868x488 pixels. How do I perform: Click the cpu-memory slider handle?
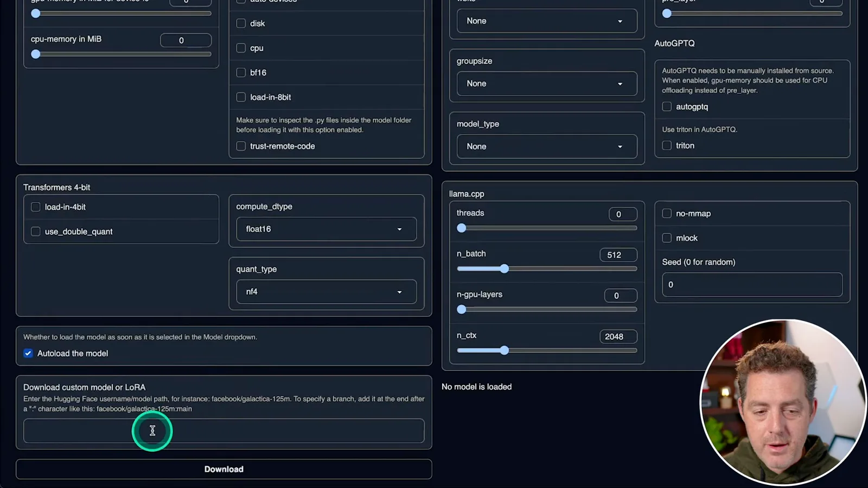coord(36,54)
